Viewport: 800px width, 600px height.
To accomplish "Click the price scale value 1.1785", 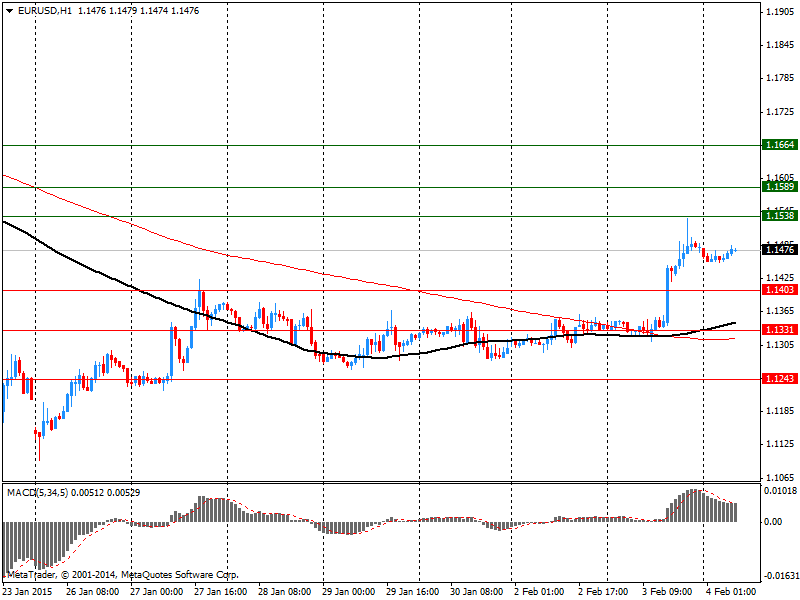I will point(780,78).
